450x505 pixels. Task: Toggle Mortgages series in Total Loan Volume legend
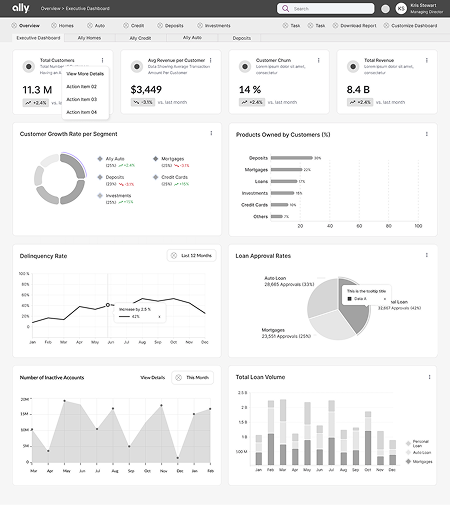(419, 461)
